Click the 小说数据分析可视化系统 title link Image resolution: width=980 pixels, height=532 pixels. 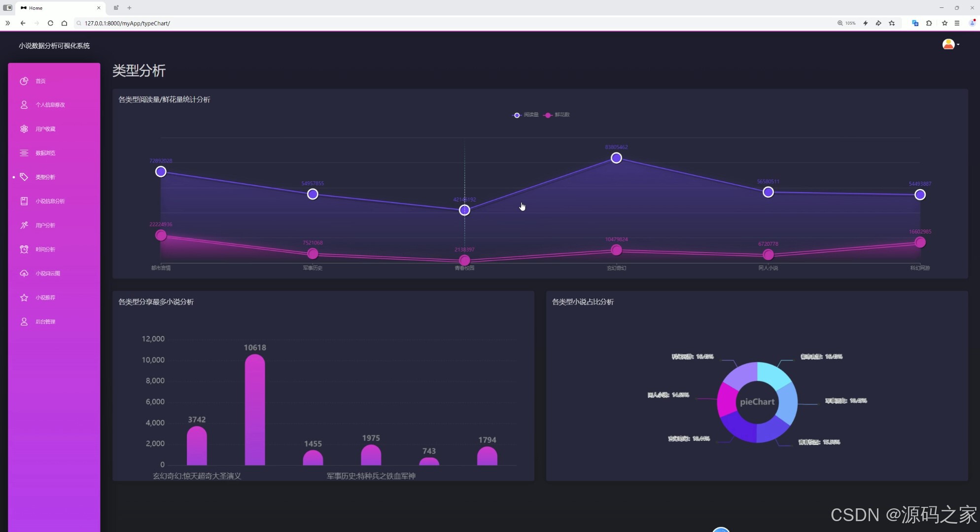tap(54, 46)
